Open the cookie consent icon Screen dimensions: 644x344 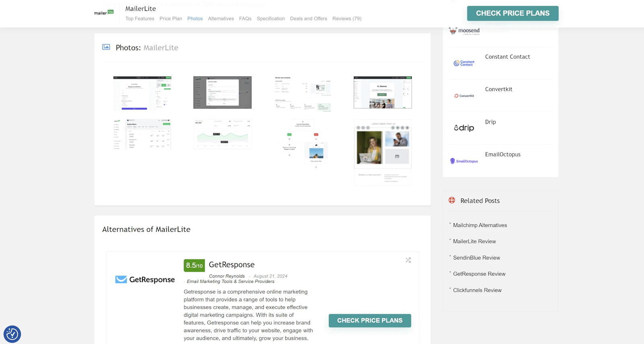12,334
